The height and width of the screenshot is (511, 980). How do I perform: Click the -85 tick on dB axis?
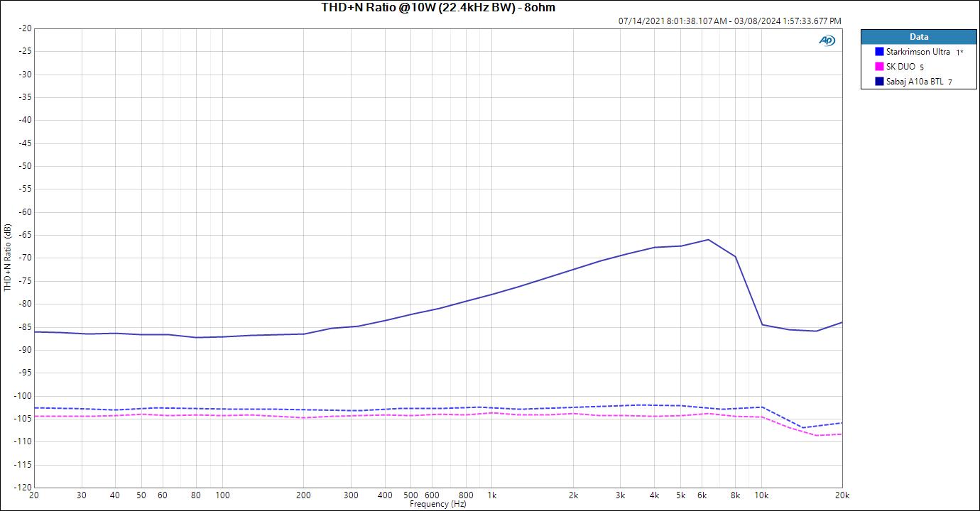click(x=25, y=327)
